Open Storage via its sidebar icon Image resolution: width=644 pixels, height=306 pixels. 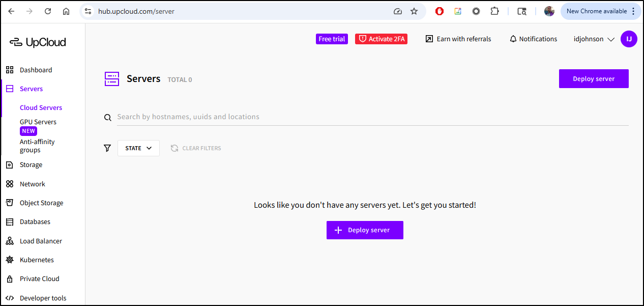10,165
